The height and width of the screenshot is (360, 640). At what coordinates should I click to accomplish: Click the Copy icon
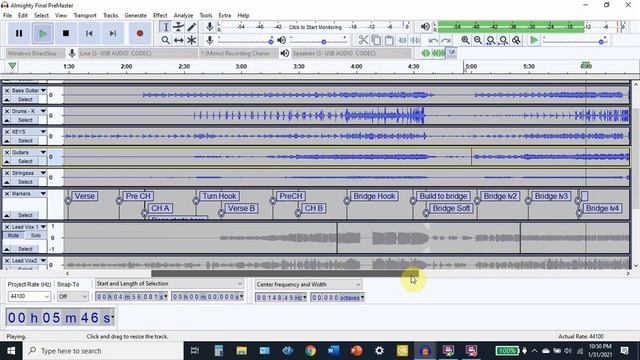[376, 40]
